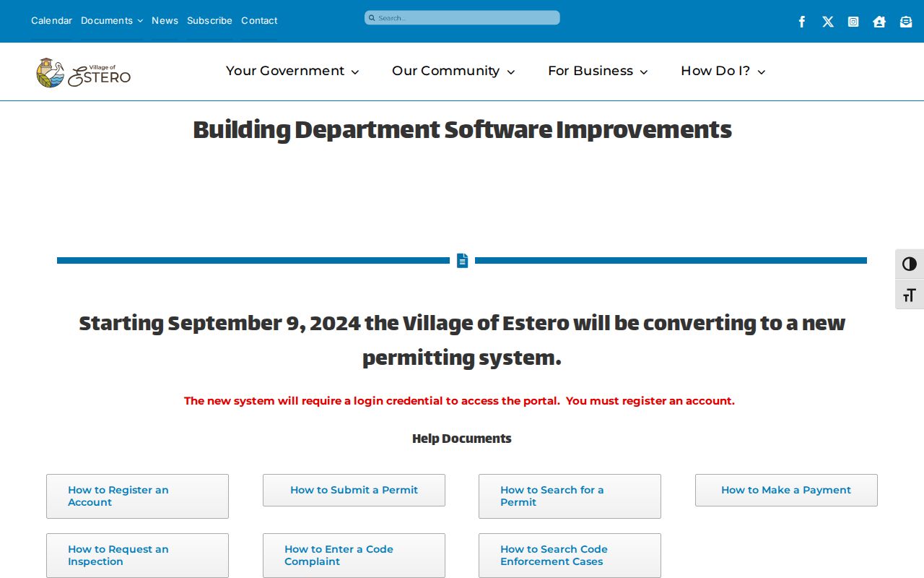Open How to Enter a Code Complaint

[354, 556]
